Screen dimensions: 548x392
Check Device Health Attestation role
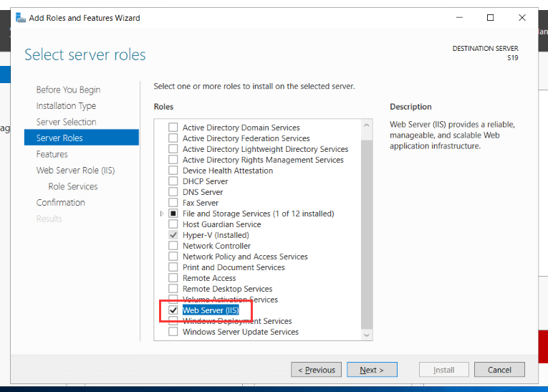click(x=173, y=171)
